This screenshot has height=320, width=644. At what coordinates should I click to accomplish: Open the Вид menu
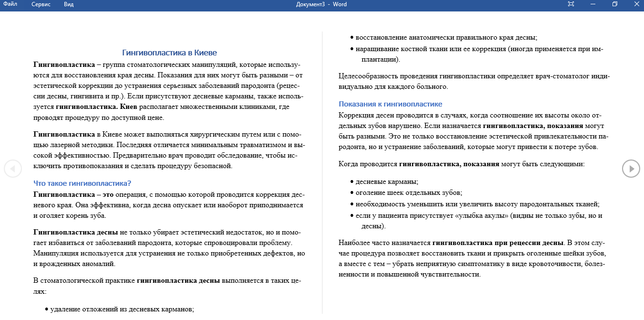click(x=69, y=4)
